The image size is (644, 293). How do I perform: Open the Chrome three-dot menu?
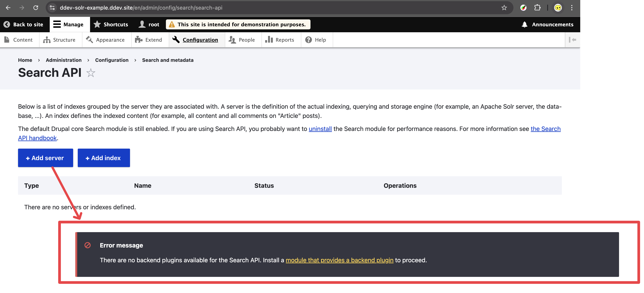[572, 8]
